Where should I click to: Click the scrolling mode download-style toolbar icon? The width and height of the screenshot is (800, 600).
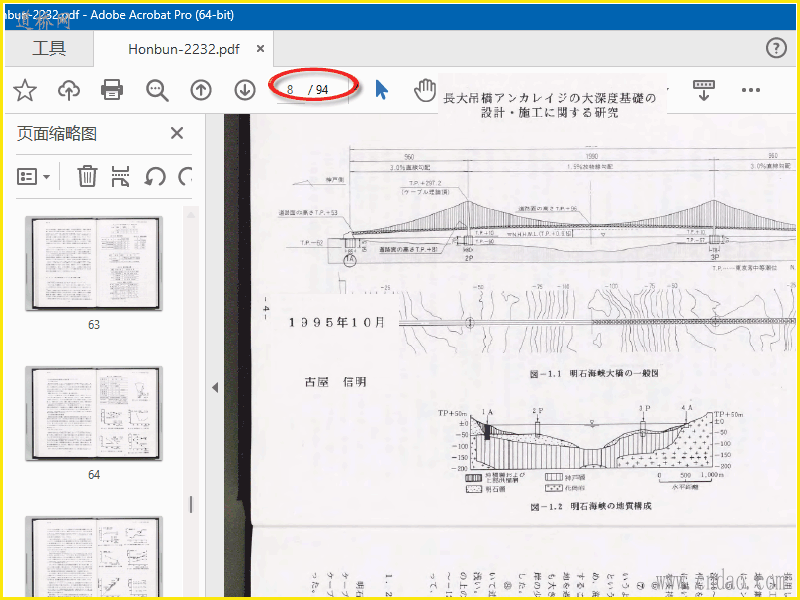(x=704, y=90)
